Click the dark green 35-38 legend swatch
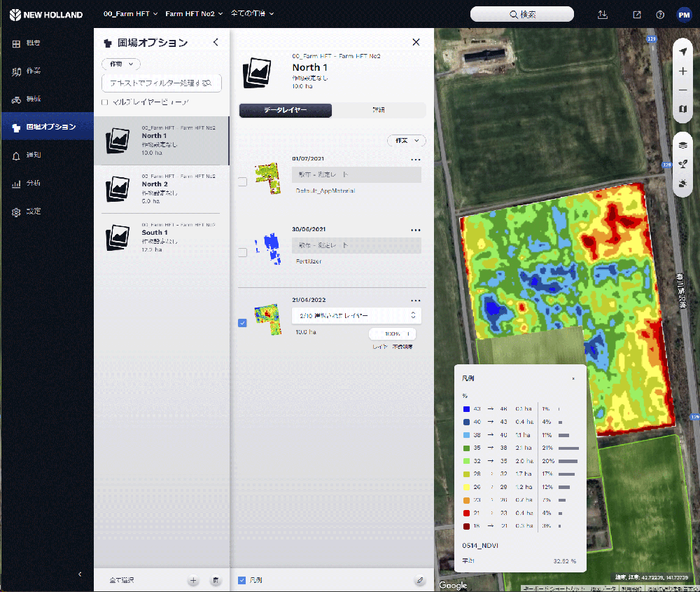The image size is (700, 592). pos(466,448)
